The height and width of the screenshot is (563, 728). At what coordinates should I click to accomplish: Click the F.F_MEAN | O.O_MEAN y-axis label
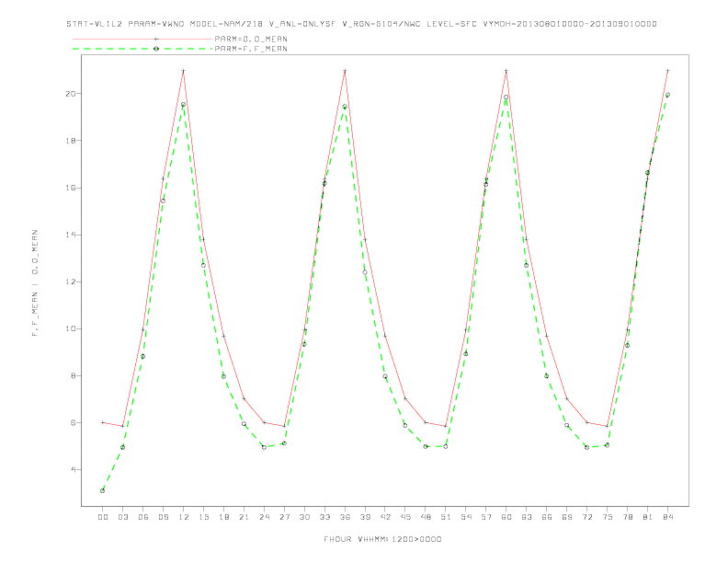pos(35,283)
